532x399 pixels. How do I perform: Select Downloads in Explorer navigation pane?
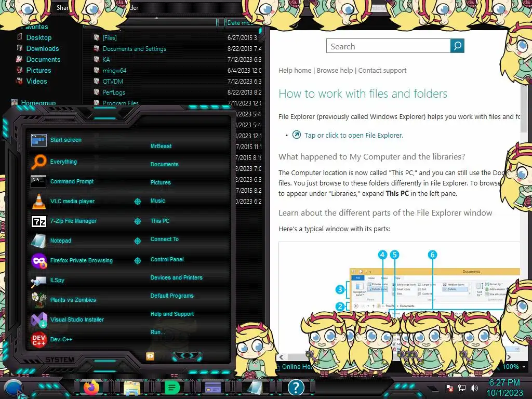pyautogui.click(x=43, y=48)
